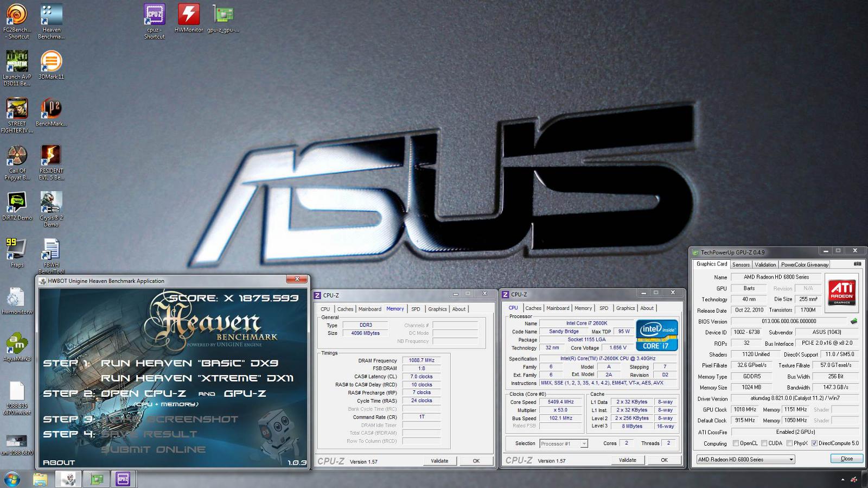Click GPU-Z camera screenshot icon
This screenshot has width=868, height=488.
(x=857, y=264)
